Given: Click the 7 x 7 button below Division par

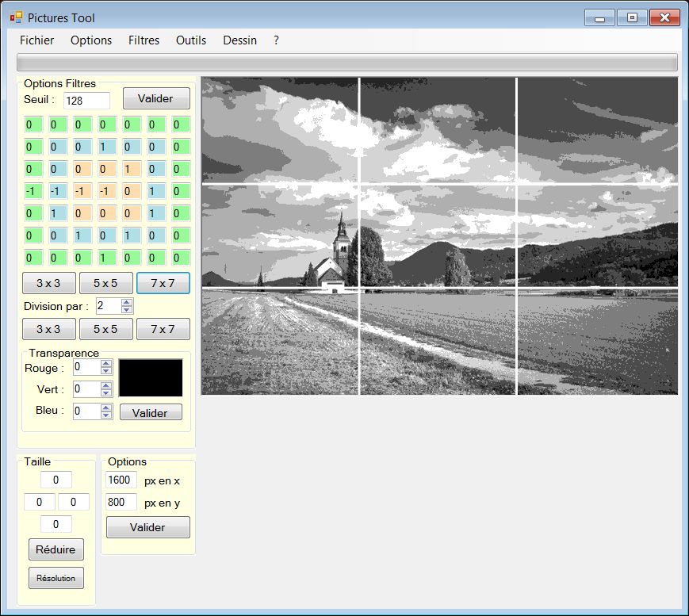Looking at the screenshot, I should (163, 329).
